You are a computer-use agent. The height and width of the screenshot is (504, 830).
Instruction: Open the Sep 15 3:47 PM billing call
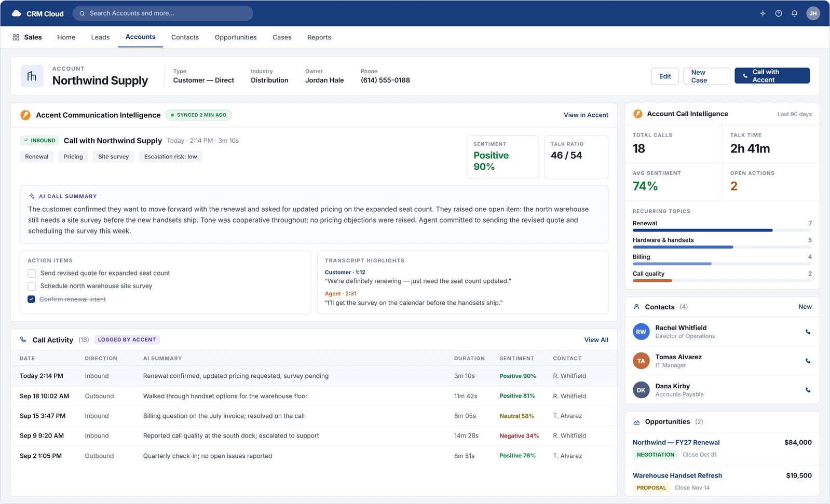pyautogui.click(x=314, y=416)
